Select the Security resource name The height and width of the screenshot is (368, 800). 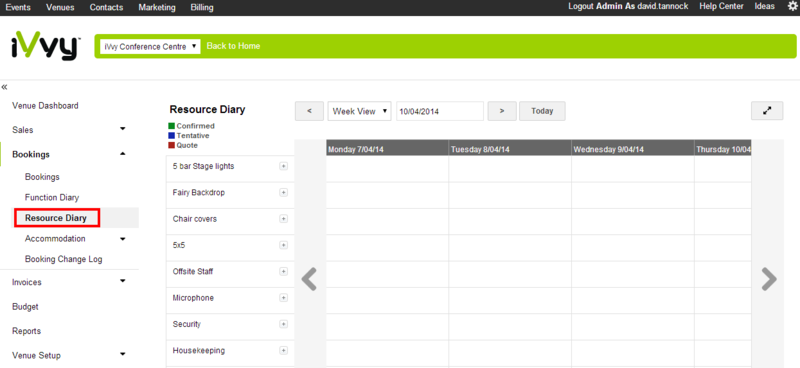coord(187,324)
